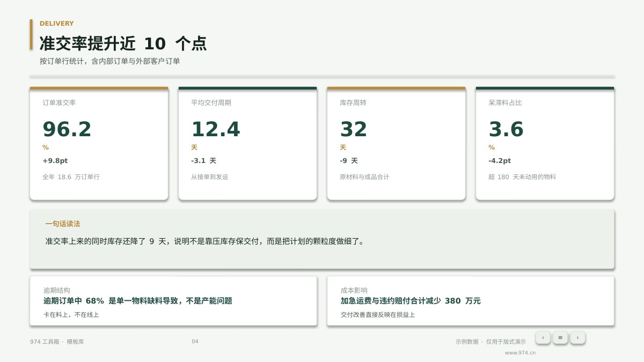Click the 一句话读法 heading
The height and width of the screenshot is (362, 644).
[x=63, y=224]
